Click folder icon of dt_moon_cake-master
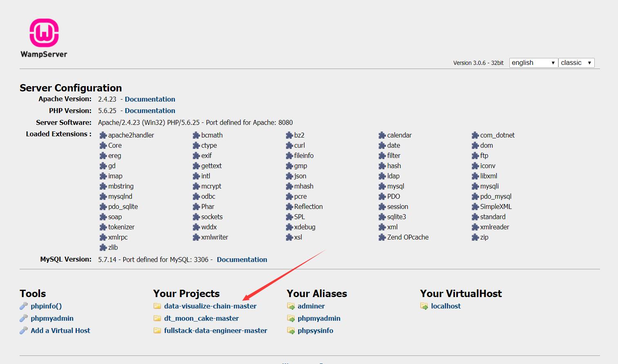618x364 pixels. [157, 318]
